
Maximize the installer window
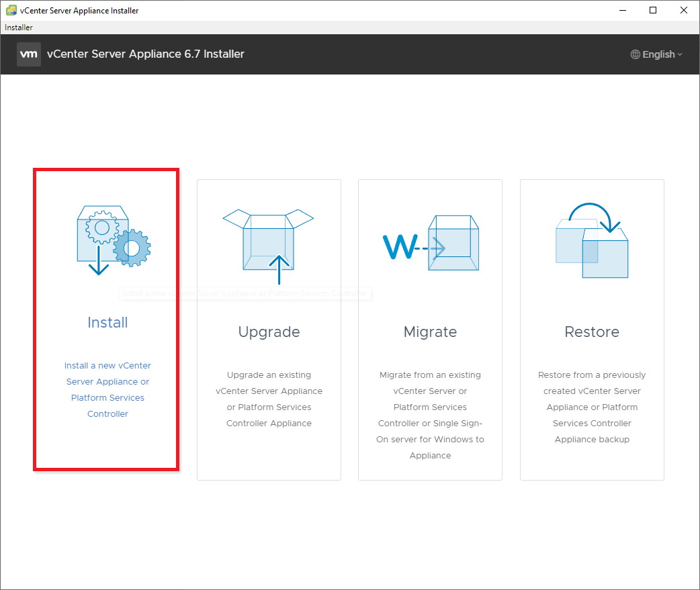click(x=652, y=11)
